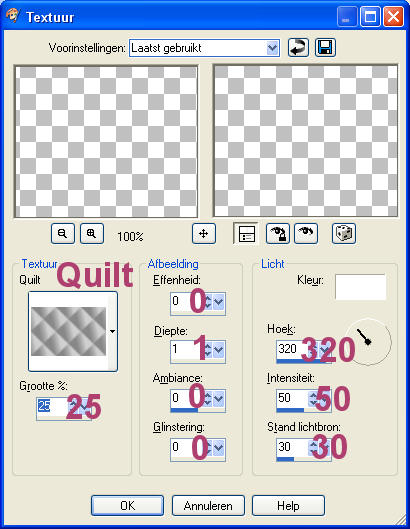Open the Kleur light color swatch
This screenshot has width=410, height=529.
(360, 287)
